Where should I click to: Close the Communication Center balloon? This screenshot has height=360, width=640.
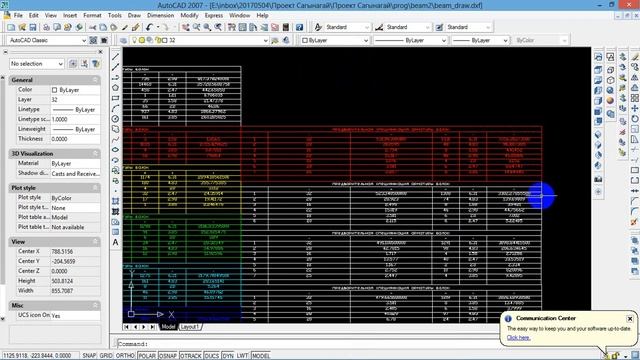[x=630, y=318]
